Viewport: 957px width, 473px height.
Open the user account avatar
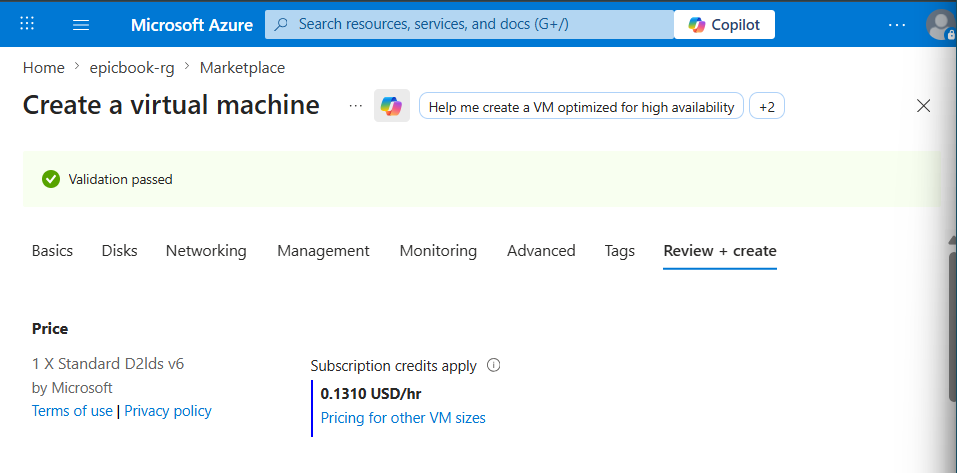(941, 25)
